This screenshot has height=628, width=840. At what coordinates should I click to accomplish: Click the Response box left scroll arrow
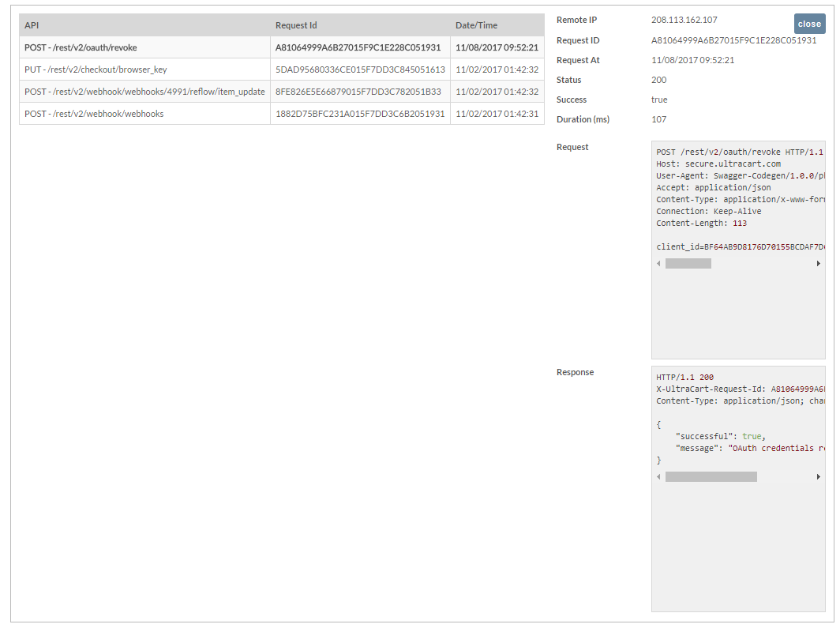[658, 477]
